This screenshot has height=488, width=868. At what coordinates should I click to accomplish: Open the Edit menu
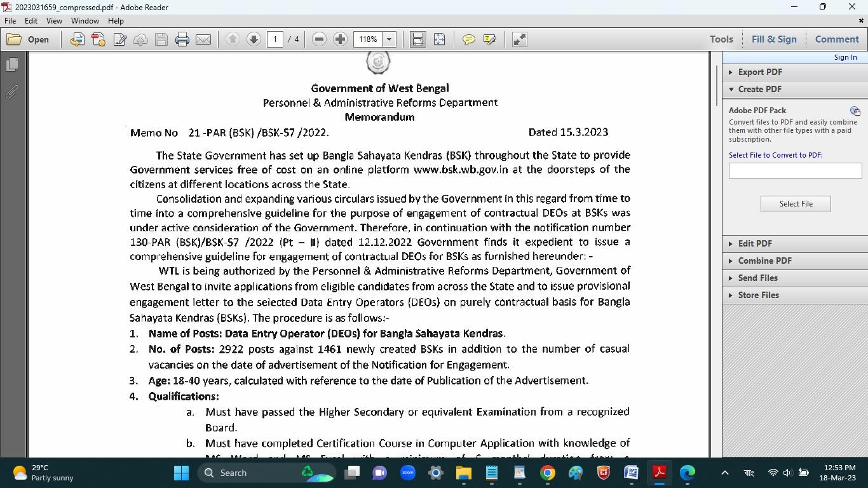[x=31, y=21]
